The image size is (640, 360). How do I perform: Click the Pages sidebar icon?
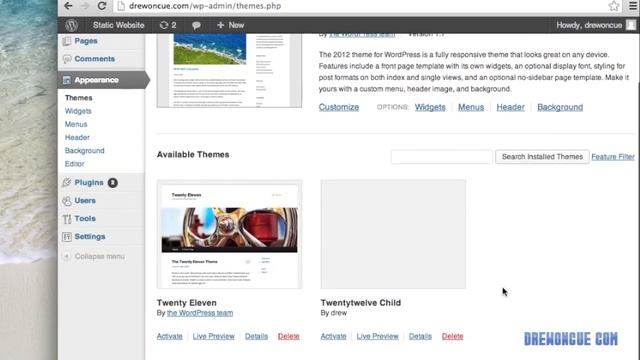click(67, 41)
